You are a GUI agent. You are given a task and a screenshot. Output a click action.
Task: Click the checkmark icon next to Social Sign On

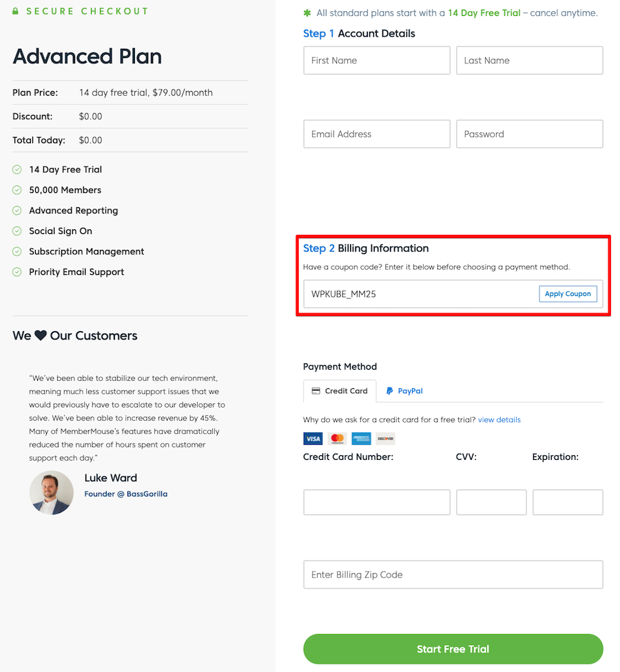(x=17, y=231)
